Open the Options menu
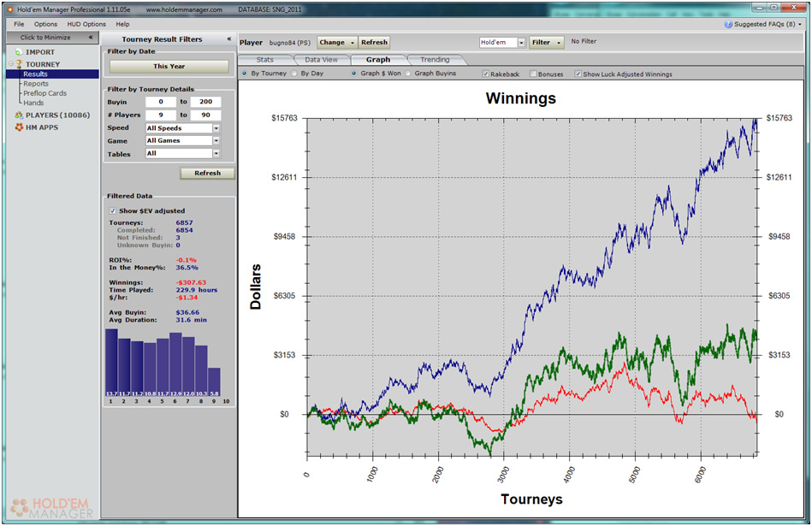Screen dimensions: 812x526 tap(45, 24)
